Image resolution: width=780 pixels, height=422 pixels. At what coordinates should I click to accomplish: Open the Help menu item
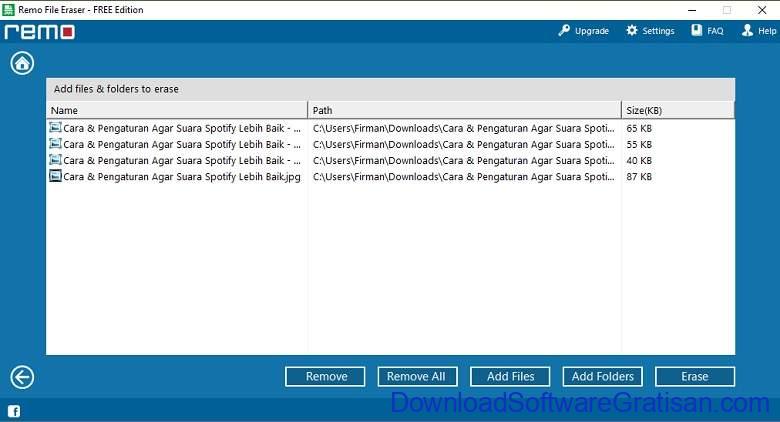[759, 31]
